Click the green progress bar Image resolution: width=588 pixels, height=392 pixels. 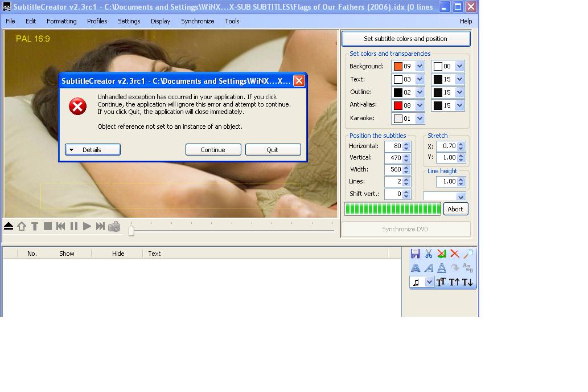[393, 209]
